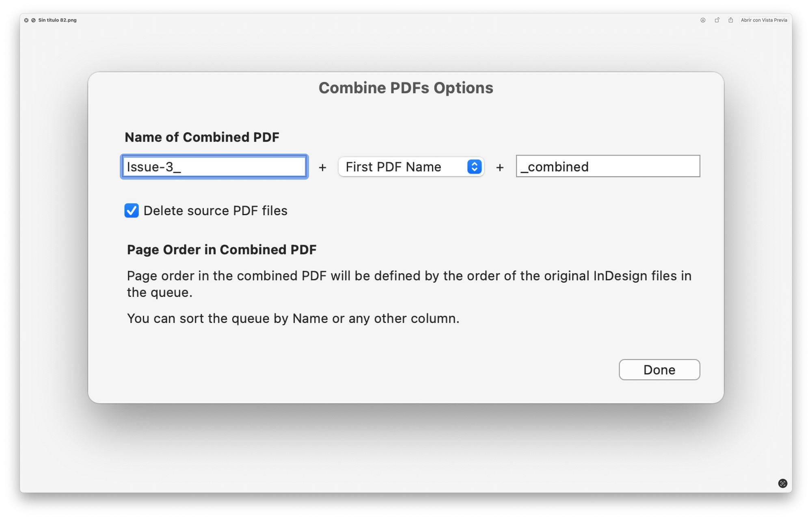812x519 pixels.
Task: Confirm the options with the Done button
Action: [659, 370]
